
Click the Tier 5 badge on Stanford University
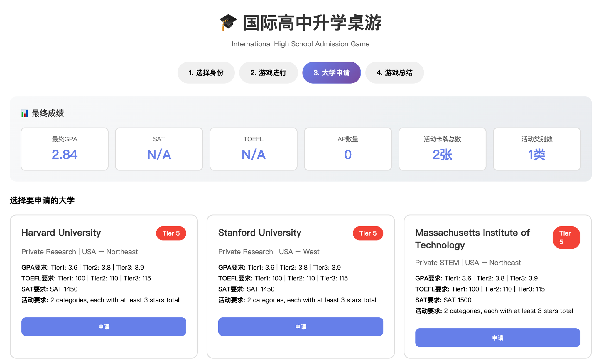368,233
